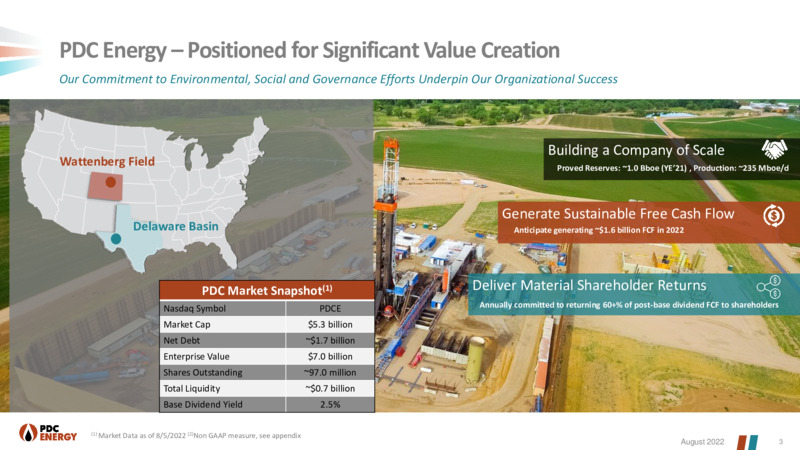Click the Proved Reserves and Production line

point(672,168)
